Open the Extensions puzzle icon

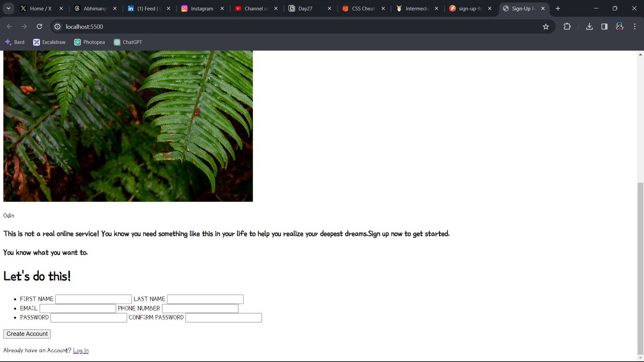pyautogui.click(x=567, y=26)
